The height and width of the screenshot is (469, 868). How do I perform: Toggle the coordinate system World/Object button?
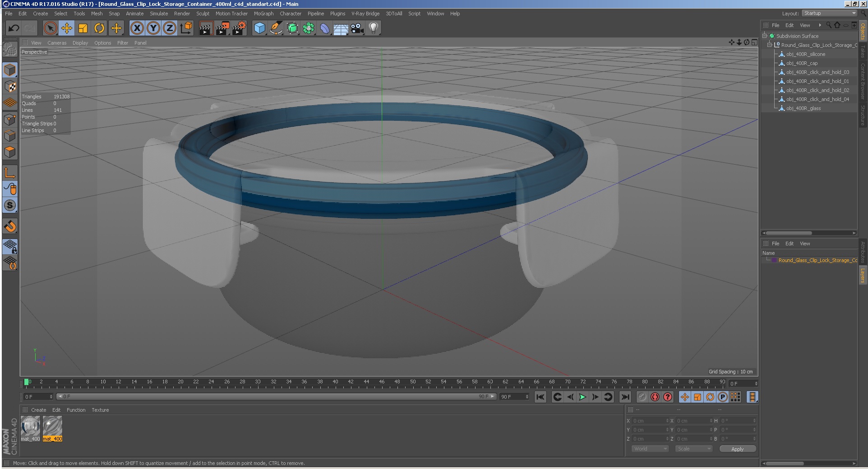pos(186,28)
